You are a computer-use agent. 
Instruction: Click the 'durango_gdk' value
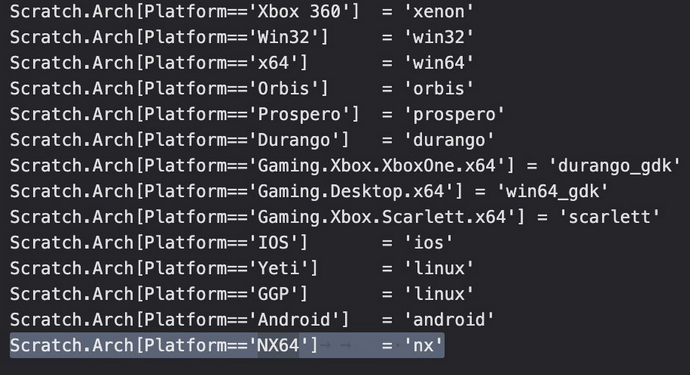614,166
